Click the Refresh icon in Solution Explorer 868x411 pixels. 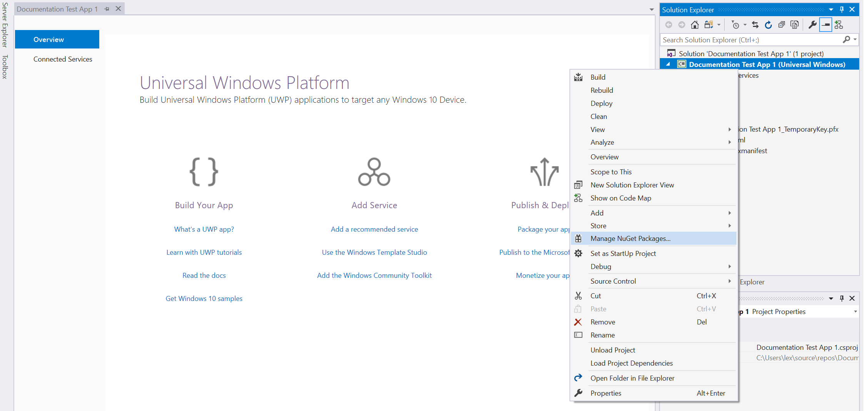point(768,25)
